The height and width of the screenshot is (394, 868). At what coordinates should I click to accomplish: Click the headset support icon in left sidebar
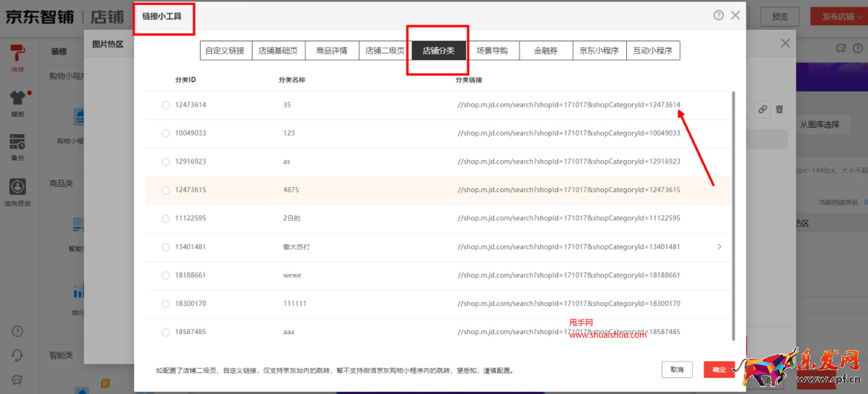tap(17, 355)
